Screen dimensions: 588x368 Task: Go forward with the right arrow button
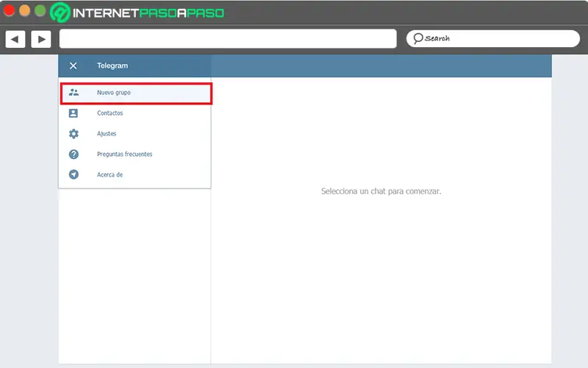(x=41, y=39)
